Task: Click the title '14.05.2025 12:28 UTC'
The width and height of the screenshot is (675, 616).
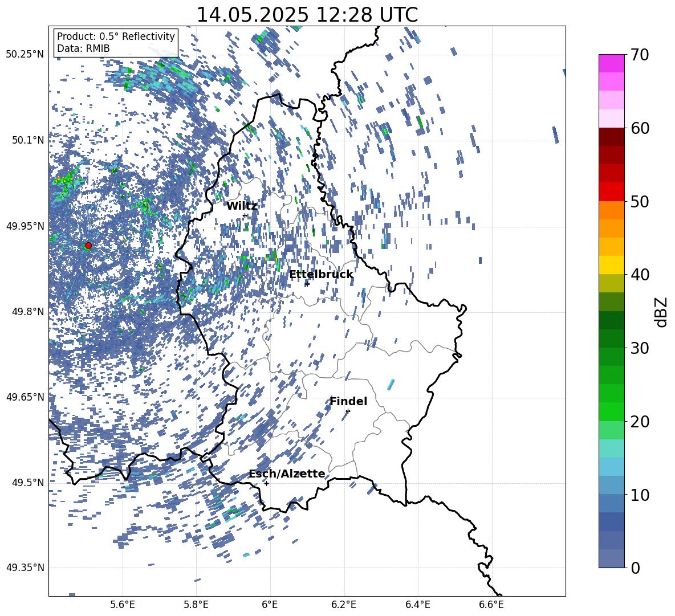Action: tap(307, 15)
